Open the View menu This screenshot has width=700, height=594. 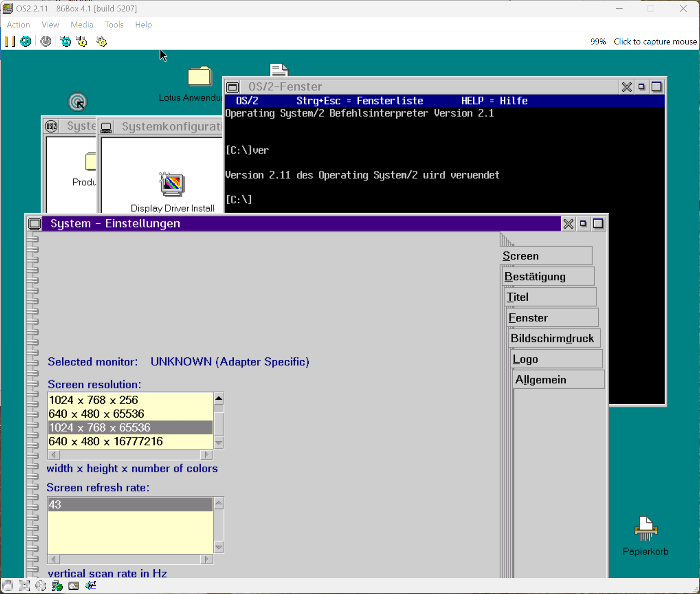50,25
